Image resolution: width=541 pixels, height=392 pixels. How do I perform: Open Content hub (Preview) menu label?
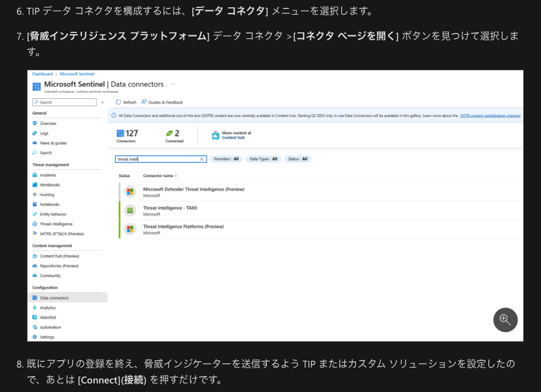click(59, 256)
